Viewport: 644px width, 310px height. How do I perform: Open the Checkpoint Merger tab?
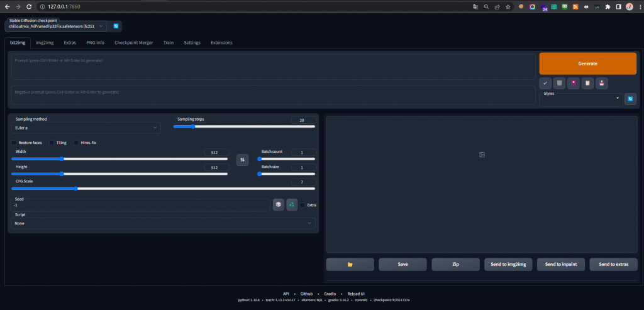(x=134, y=43)
